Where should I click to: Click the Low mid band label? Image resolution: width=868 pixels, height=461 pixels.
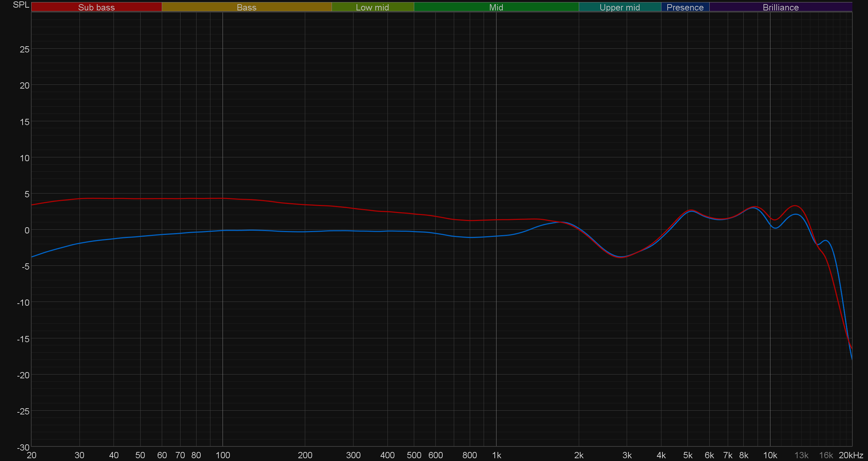(372, 7)
